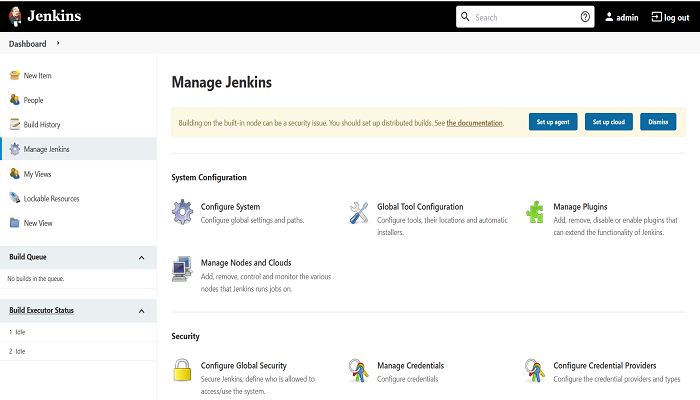Click 'Configure credentials' description text
The height and width of the screenshot is (400, 700).
pos(408,379)
